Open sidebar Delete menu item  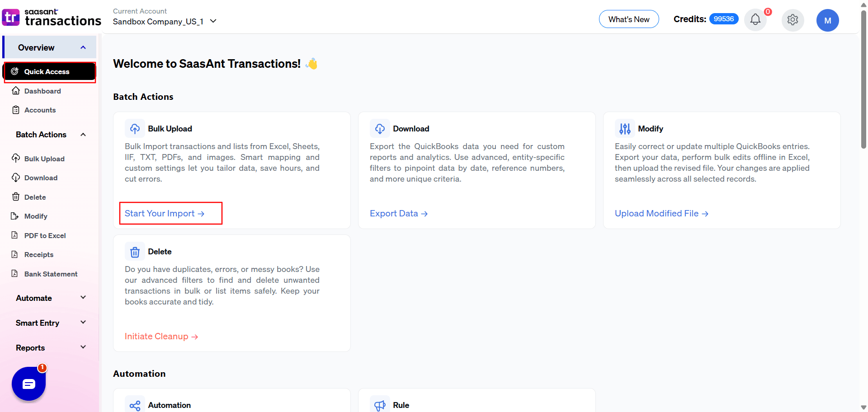(35, 197)
